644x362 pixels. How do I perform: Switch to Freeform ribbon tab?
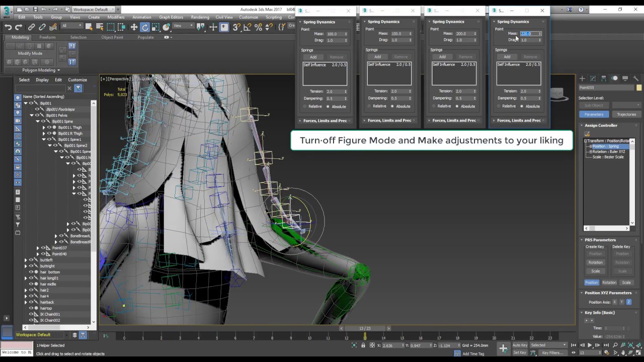(48, 37)
